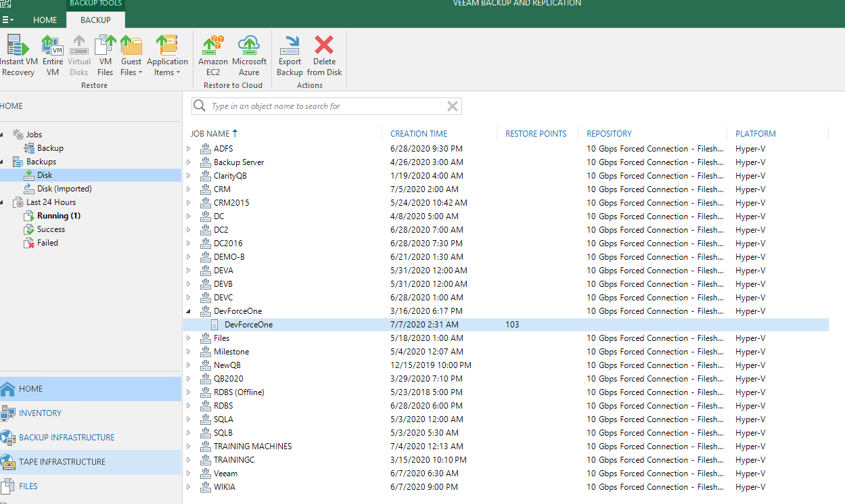This screenshot has height=504, width=845.
Task: Switch to the HOME ribbon tab
Action: click(45, 20)
